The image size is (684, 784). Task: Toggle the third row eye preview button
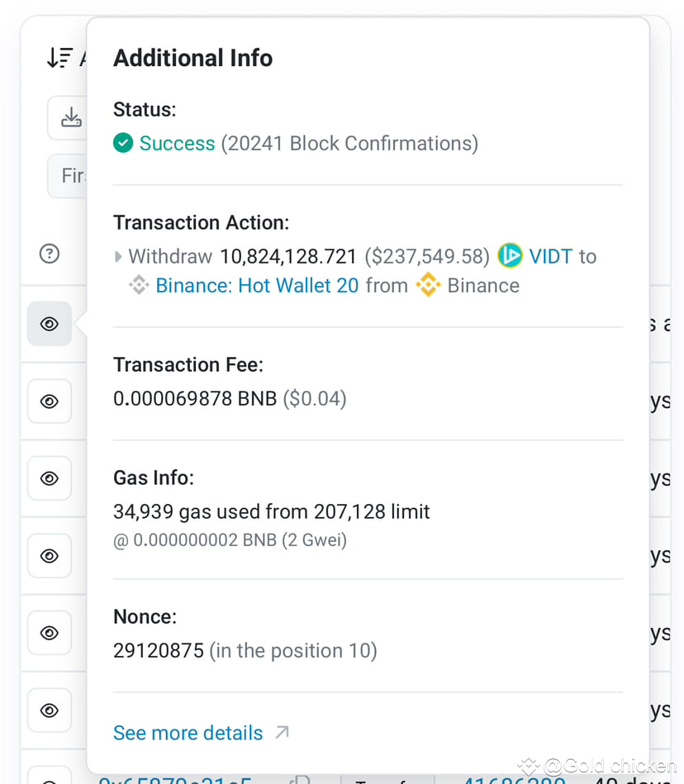pos(50,478)
